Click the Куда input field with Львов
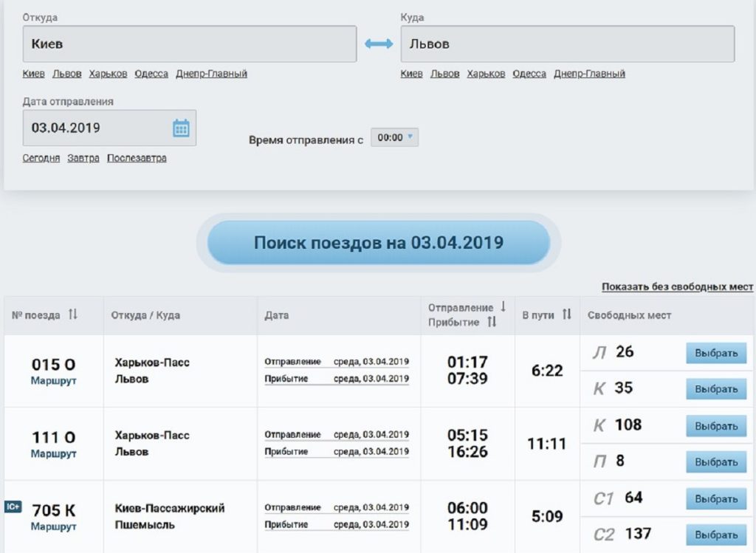This screenshot has height=553, width=756. (567, 44)
